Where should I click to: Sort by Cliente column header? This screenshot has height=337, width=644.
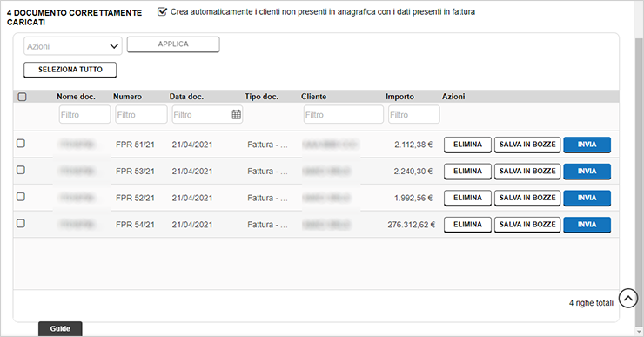314,97
